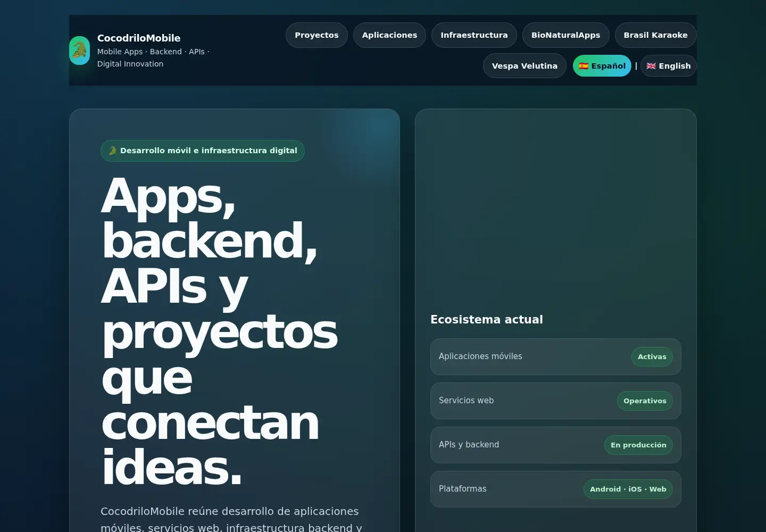Switch the language to Español
The image size is (766, 532).
click(x=602, y=66)
